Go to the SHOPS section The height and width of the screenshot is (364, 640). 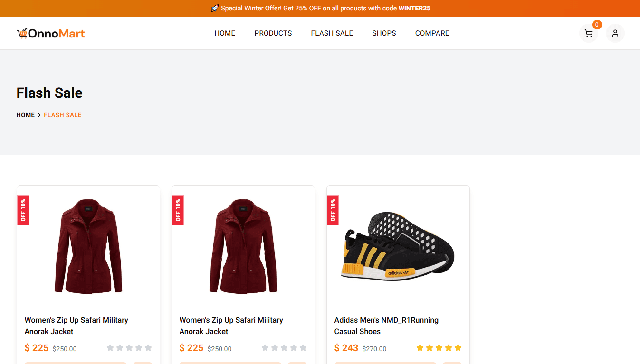point(384,33)
